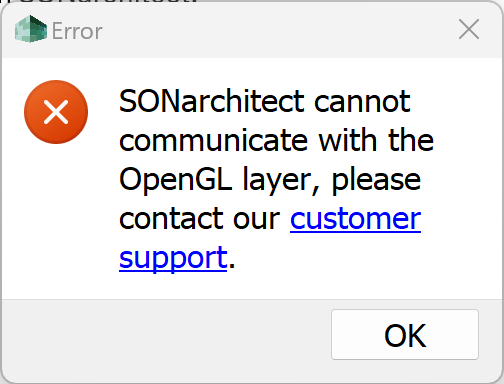504x384 pixels.
Task: Click the word 'please' in the message
Action: [x=376, y=181]
